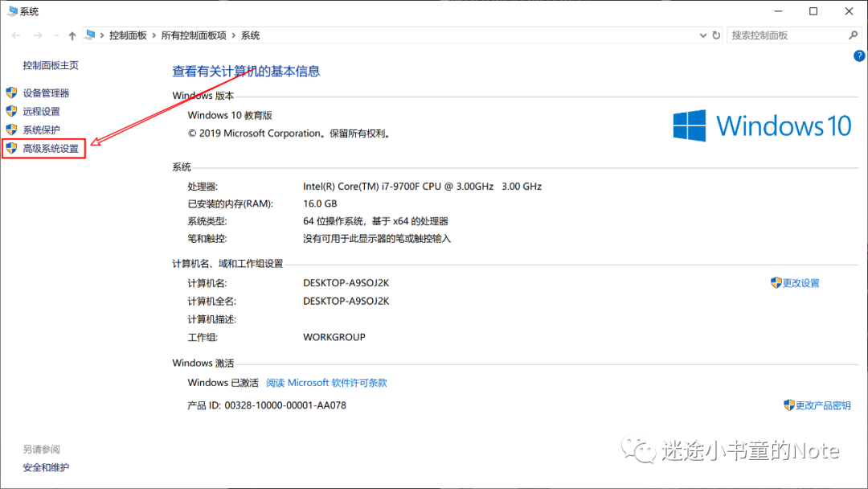Image resolution: width=868 pixels, height=489 pixels.
Task: Open address bar history dropdown
Action: tap(703, 35)
